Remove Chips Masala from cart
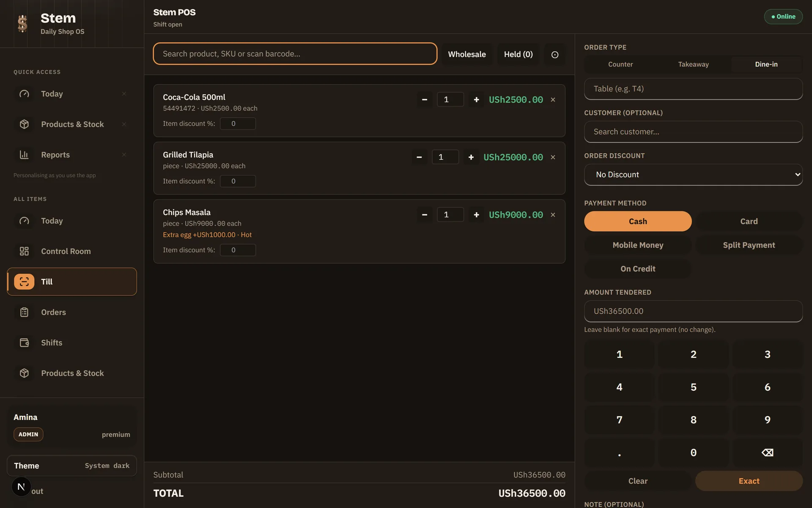Viewport: 812px width, 508px height. point(553,215)
